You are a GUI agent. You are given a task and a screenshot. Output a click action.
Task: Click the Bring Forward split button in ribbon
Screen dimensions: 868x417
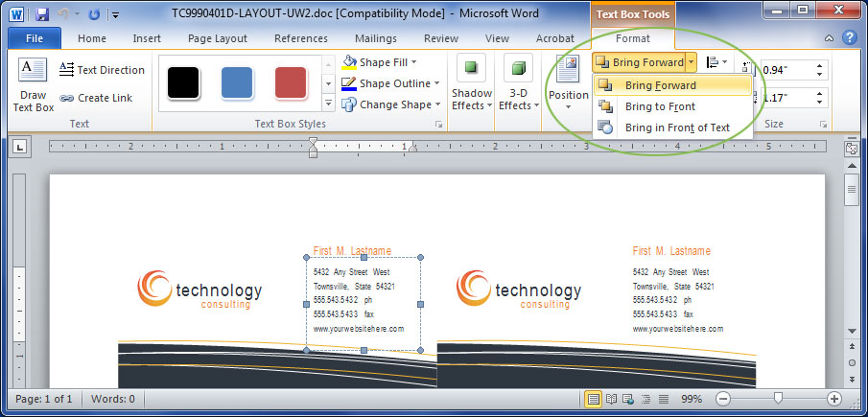[639, 62]
